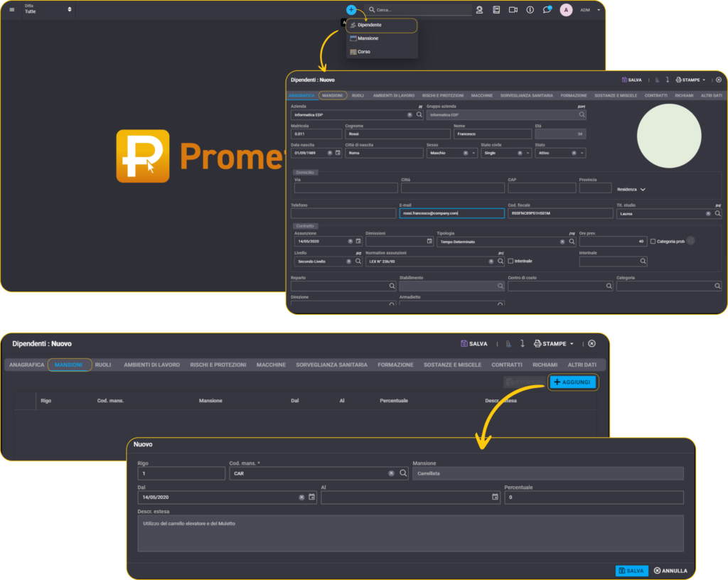Image resolution: width=728 pixels, height=580 pixels.
Task: Clear the Dal date in Nuovo dialog
Action: 301,498
